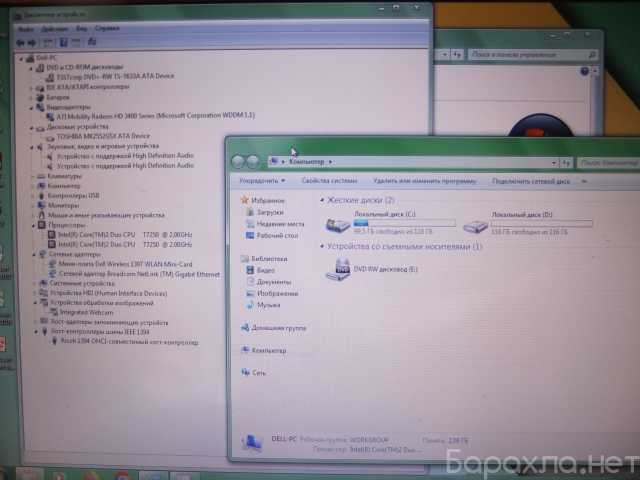
Task: Open Загрузки in Explorer navigation pane
Action: [270, 212]
